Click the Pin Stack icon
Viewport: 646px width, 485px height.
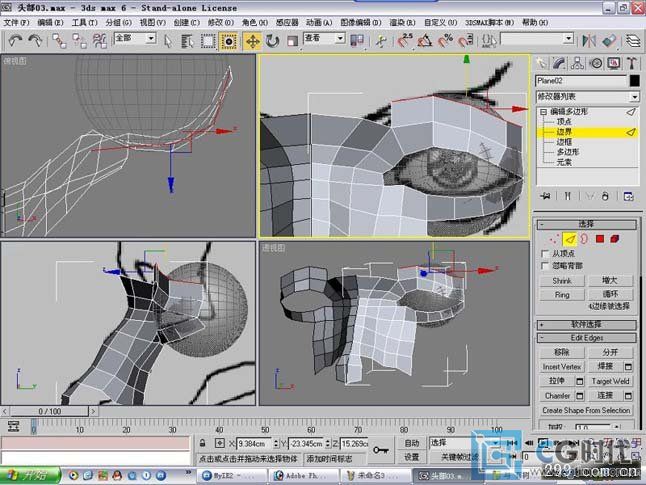[545, 196]
